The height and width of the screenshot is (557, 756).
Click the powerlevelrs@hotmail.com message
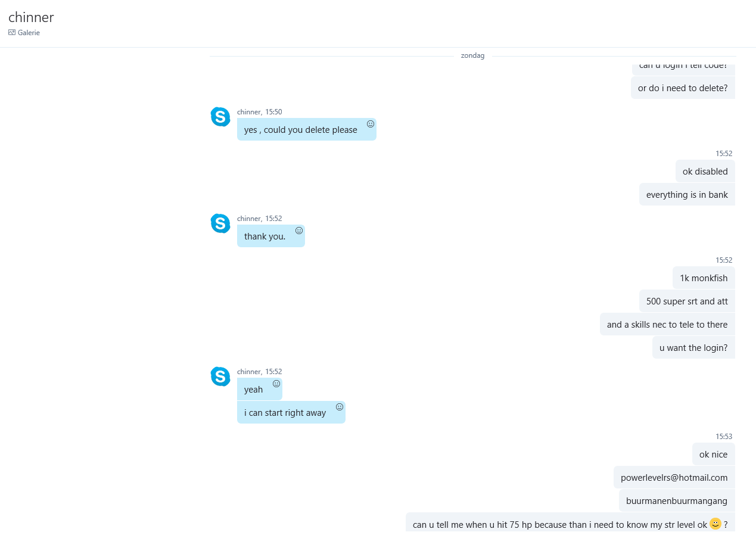click(674, 477)
